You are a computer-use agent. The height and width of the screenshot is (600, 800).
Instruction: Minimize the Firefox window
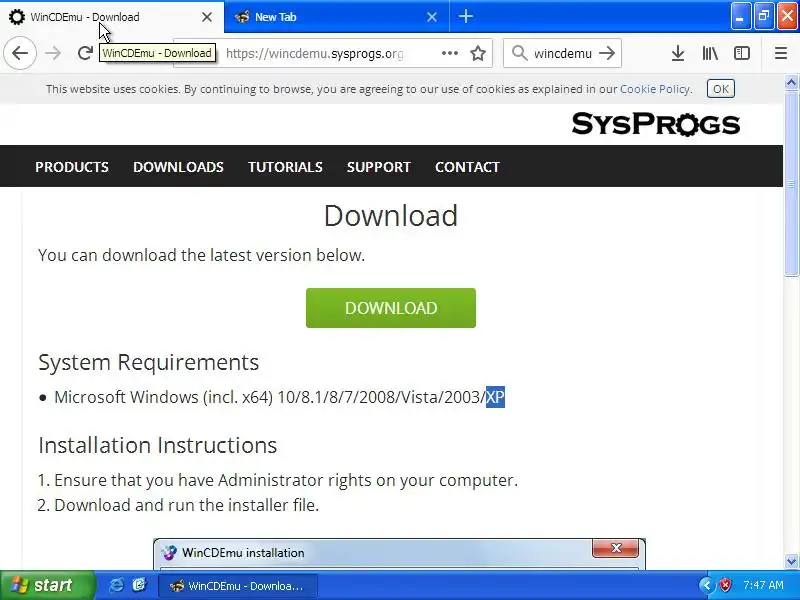(x=740, y=16)
